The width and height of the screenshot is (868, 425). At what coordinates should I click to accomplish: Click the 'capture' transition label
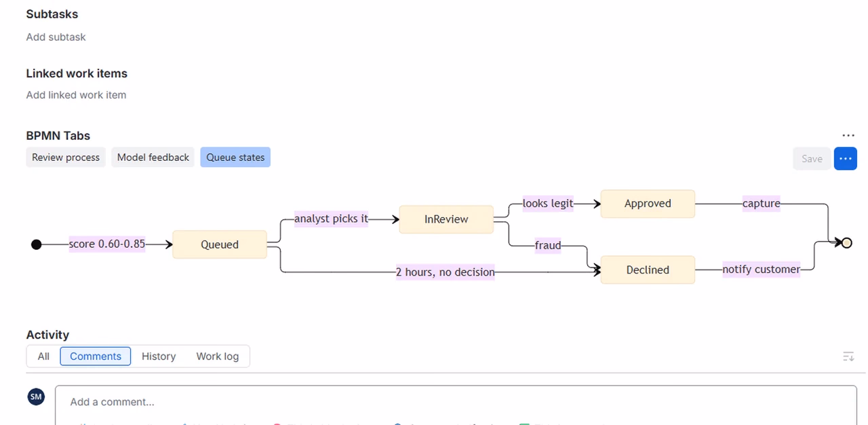(761, 203)
